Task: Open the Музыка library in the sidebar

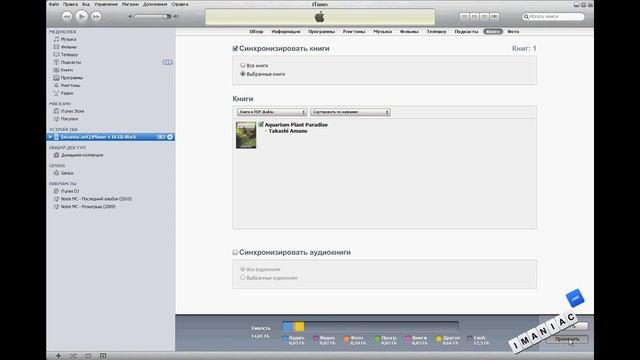Action: pyautogui.click(x=68, y=39)
